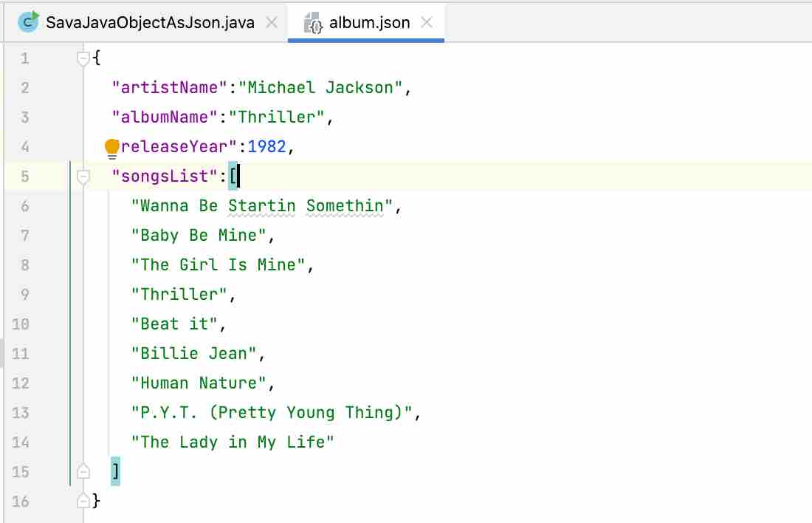
Task: Click the Java class icon on SavaJavaObjectAsJson tab
Action: [x=28, y=21]
